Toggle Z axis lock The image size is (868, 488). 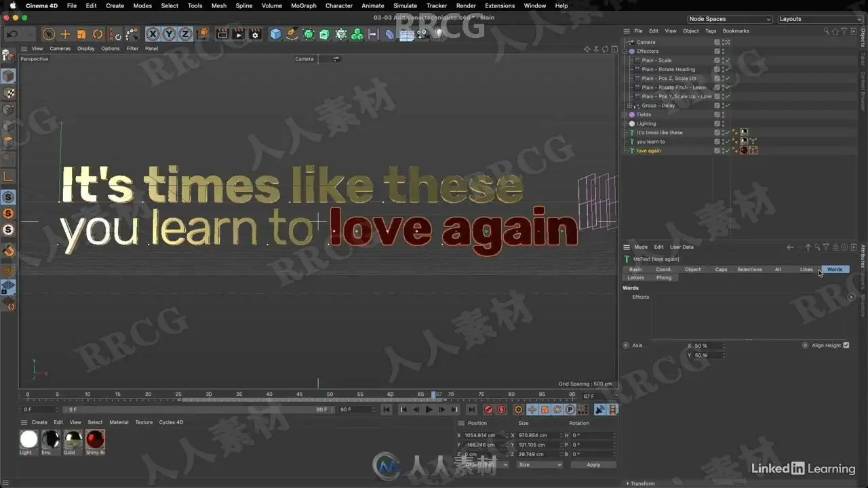[185, 34]
